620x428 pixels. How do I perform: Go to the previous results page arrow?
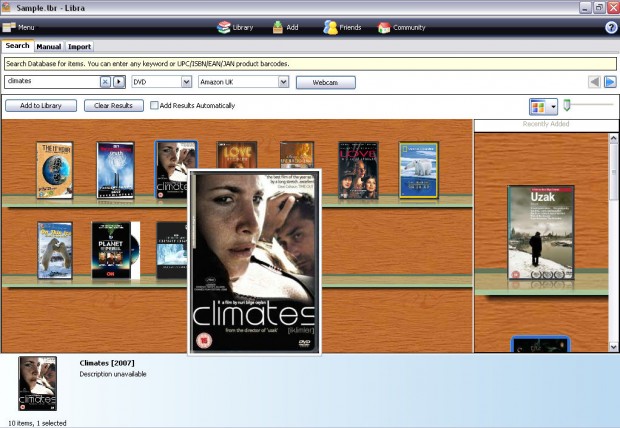[594, 82]
